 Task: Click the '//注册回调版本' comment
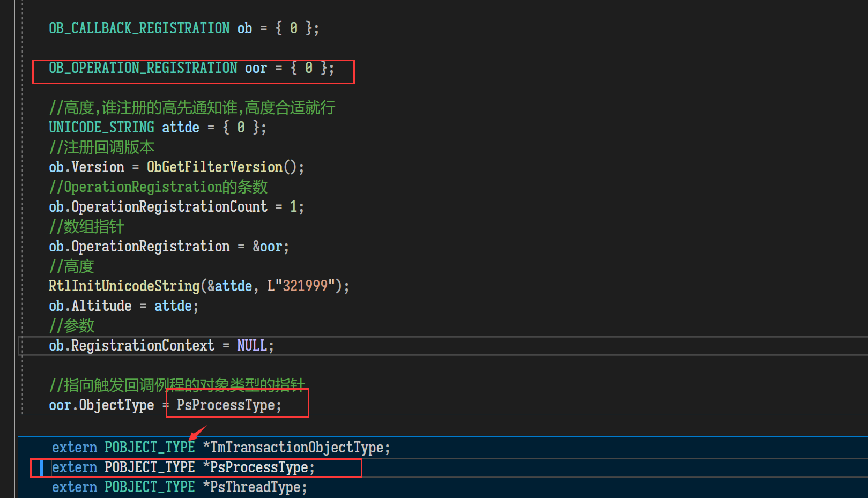pos(101,147)
